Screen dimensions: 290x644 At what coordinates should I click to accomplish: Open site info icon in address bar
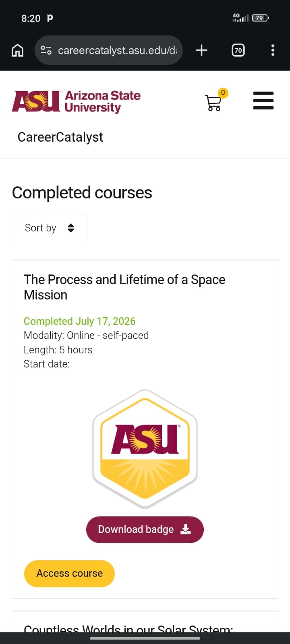[x=46, y=50]
